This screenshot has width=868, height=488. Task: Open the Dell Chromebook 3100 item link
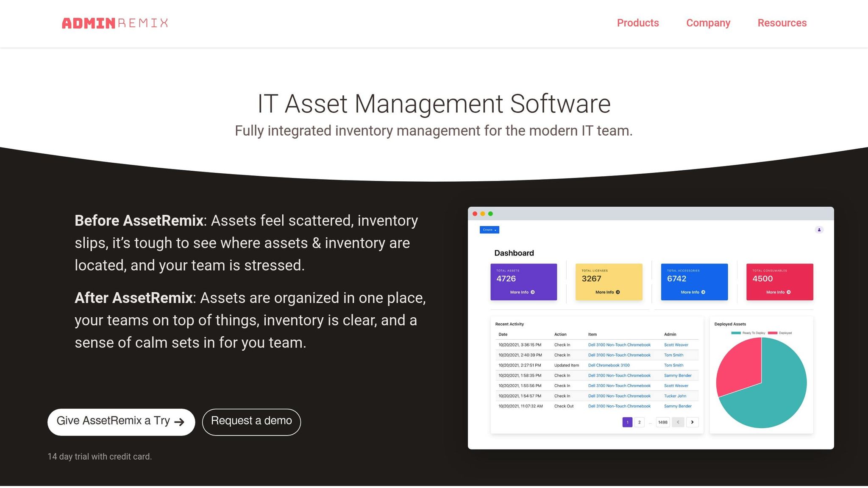609,365
